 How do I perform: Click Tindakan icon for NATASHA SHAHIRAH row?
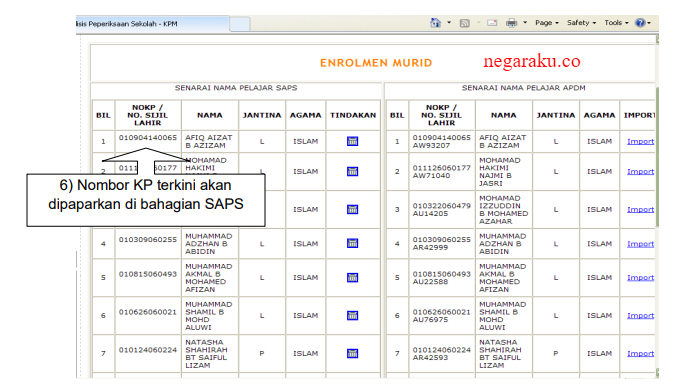coord(352,353)
